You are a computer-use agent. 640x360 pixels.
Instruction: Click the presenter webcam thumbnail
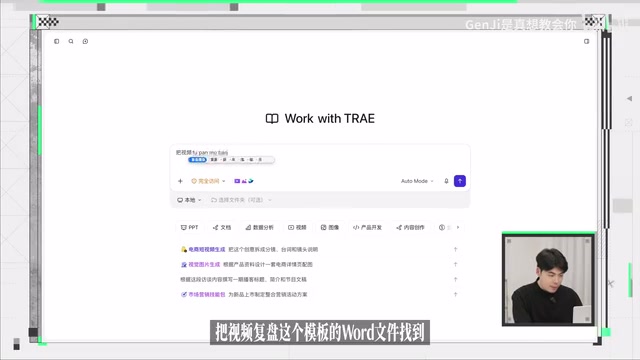[548, 280]
